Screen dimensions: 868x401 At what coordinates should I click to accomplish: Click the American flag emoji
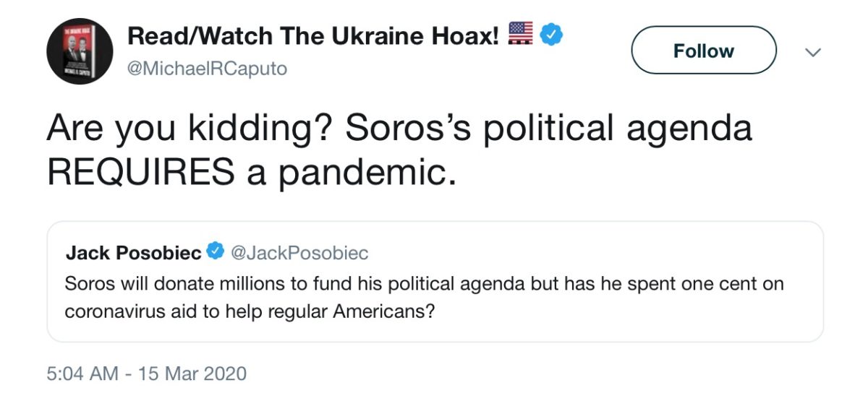click(x=521, y=33)
